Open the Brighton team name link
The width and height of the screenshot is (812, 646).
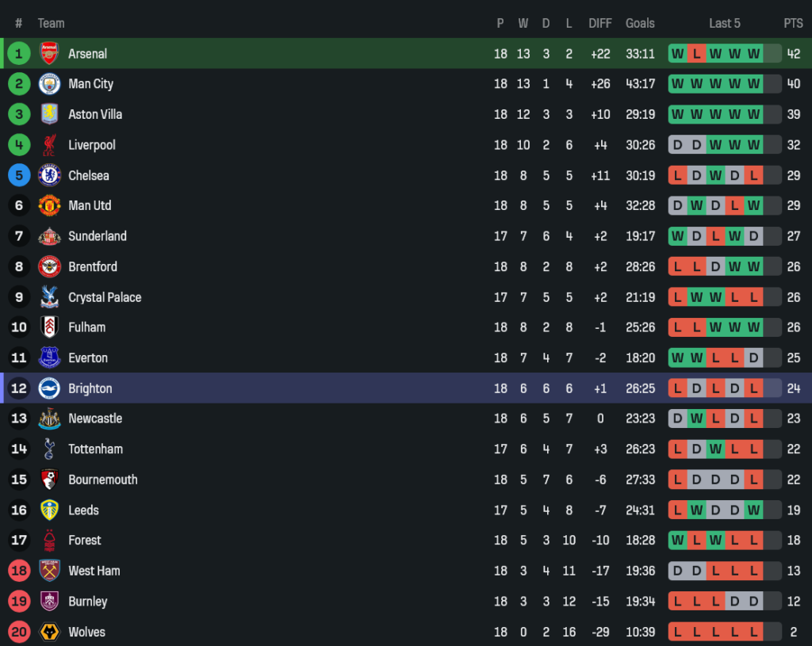(x=90, y=388)
